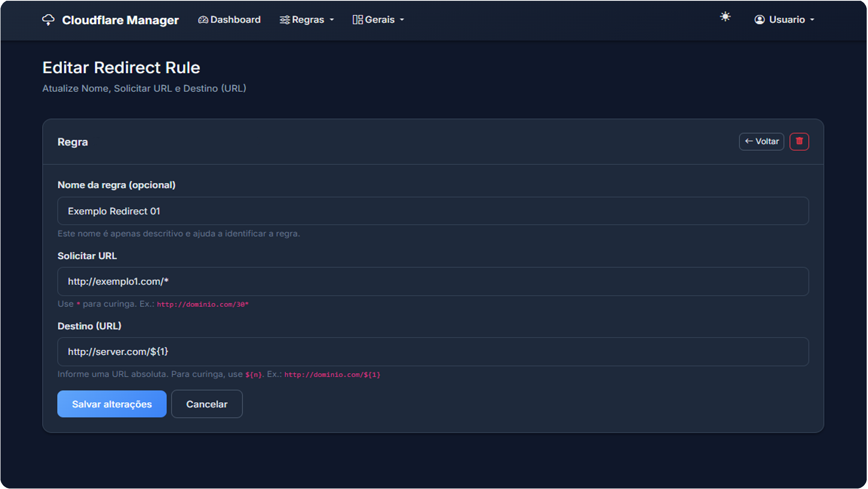Click the Regras sliders icon
Screen dimensions: 868x489
point(284,20)
